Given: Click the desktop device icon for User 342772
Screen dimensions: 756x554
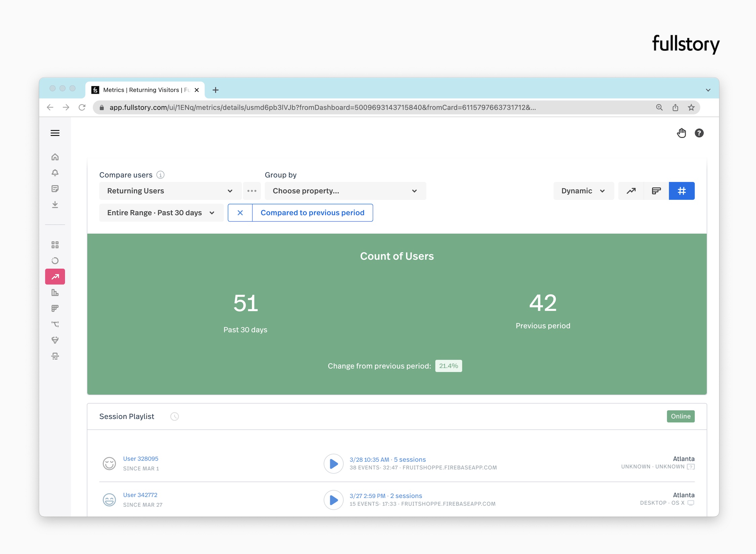Looking at the screenshot, I should [691, 503].
